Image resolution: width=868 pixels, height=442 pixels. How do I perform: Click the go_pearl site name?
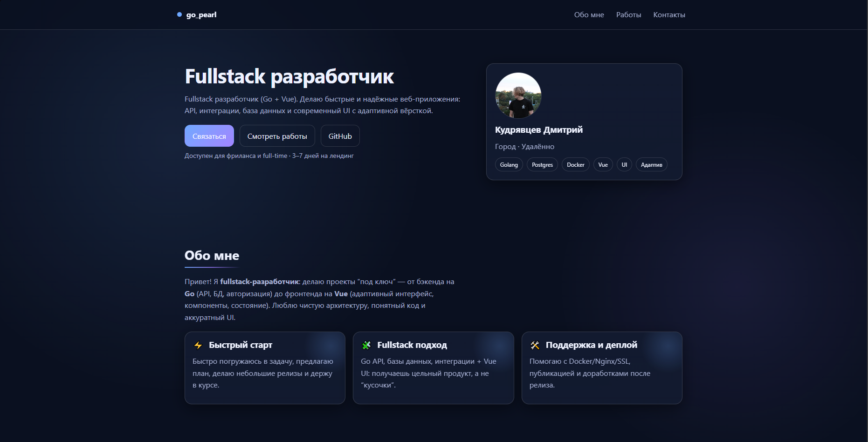click(201, 15)
